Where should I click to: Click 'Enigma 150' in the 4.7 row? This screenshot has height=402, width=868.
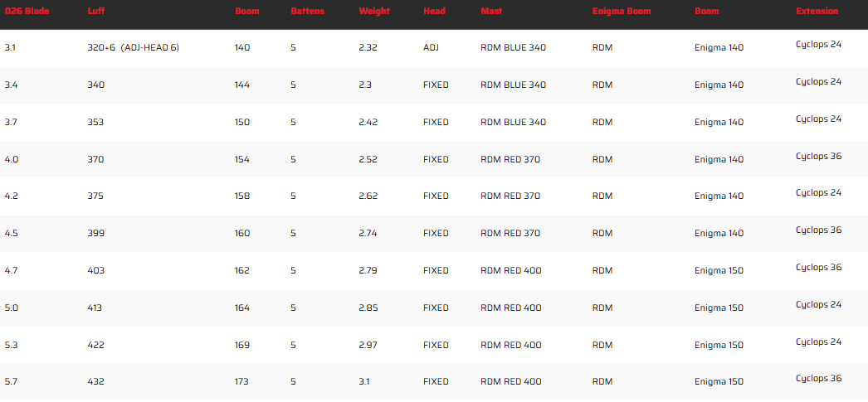719,271
